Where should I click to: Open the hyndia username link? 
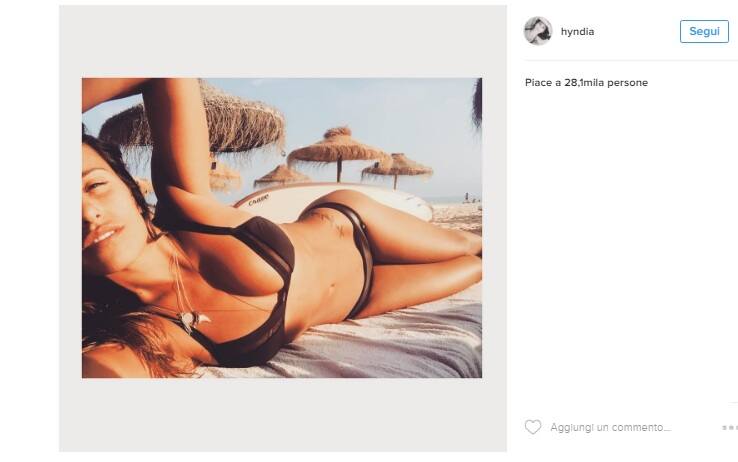[578, 32]
